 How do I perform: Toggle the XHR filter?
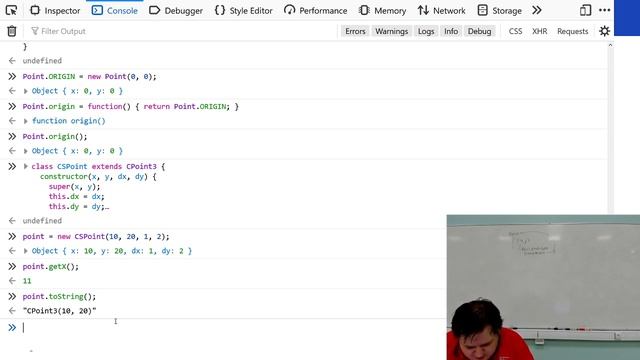pyautogui.click(x=539, y=31)
